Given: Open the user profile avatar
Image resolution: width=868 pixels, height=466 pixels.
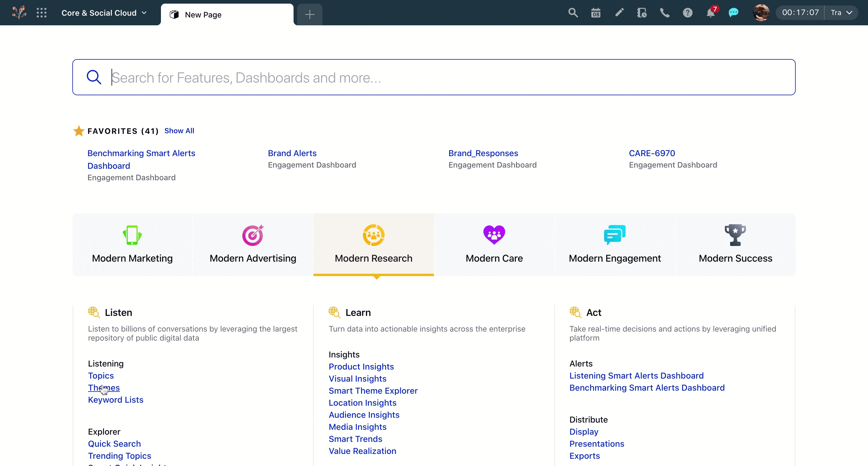Looking at the screenshot, I should pyautogui.click(x=761, y=12).
